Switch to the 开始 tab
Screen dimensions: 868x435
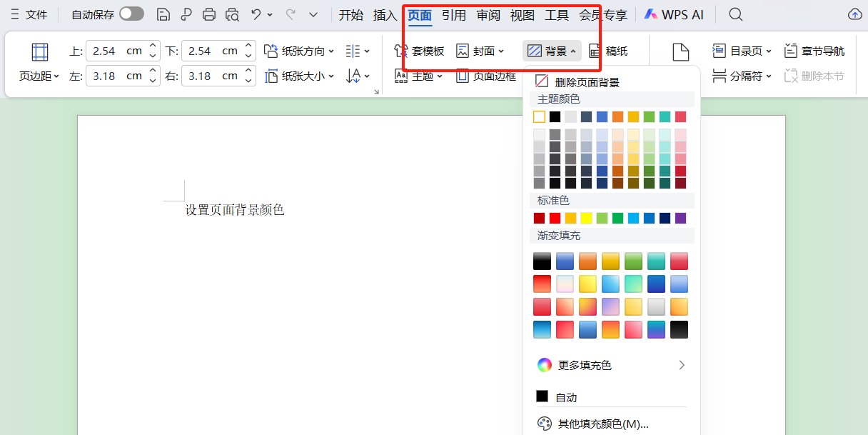350,15
